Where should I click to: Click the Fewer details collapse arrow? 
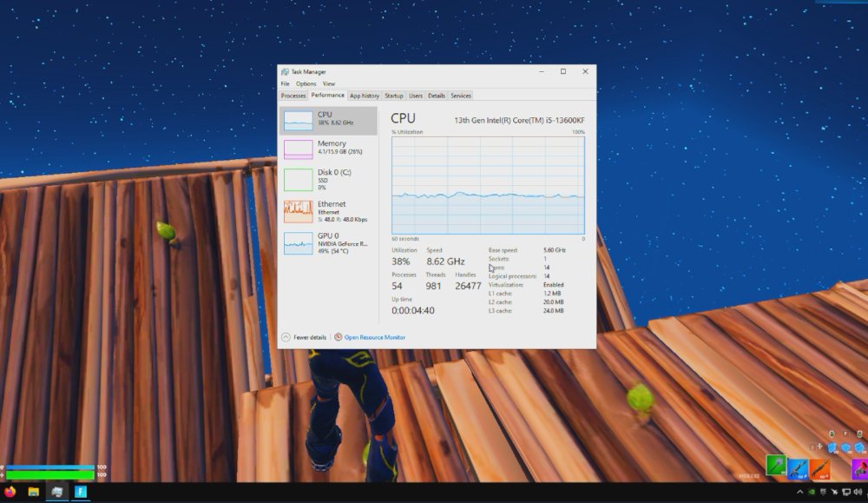(x=286, y=337)
